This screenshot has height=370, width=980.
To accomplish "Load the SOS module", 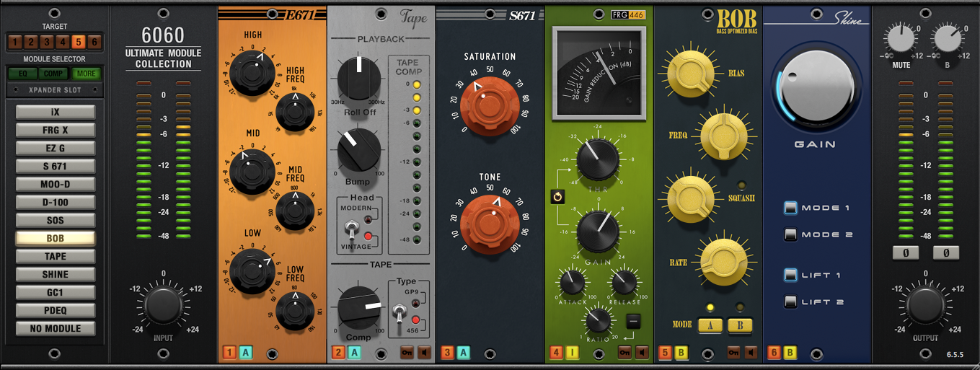I will click(56, 220).
